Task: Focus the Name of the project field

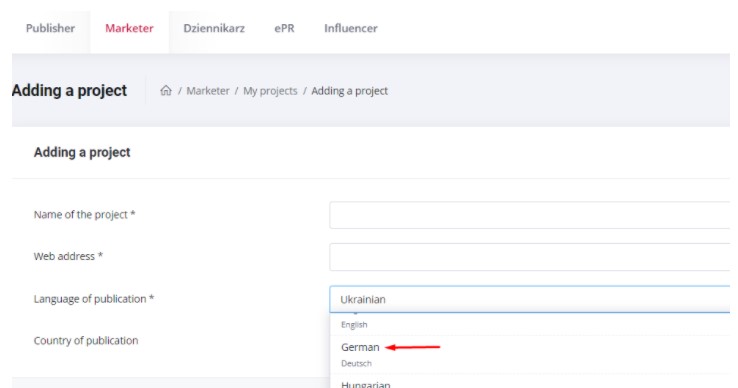Action: [529, 215]
